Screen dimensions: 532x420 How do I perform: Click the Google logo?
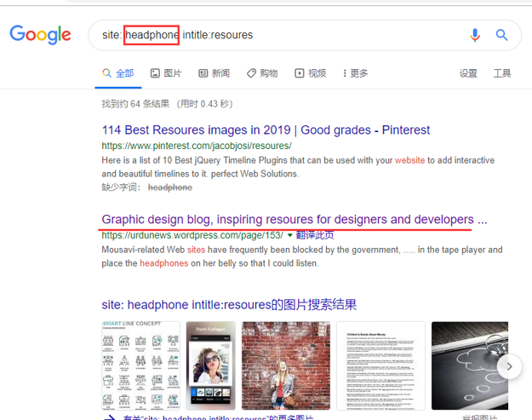[x=40, y=35]
